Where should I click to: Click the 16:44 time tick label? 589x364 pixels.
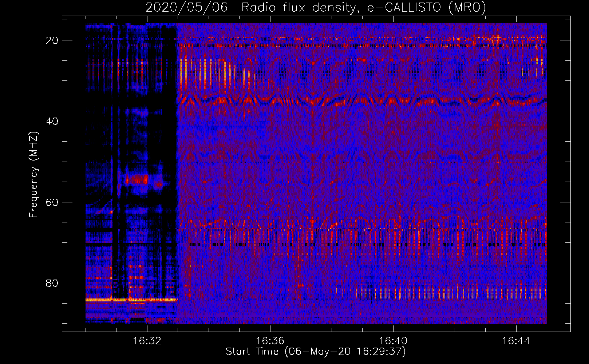pos(516,341)
